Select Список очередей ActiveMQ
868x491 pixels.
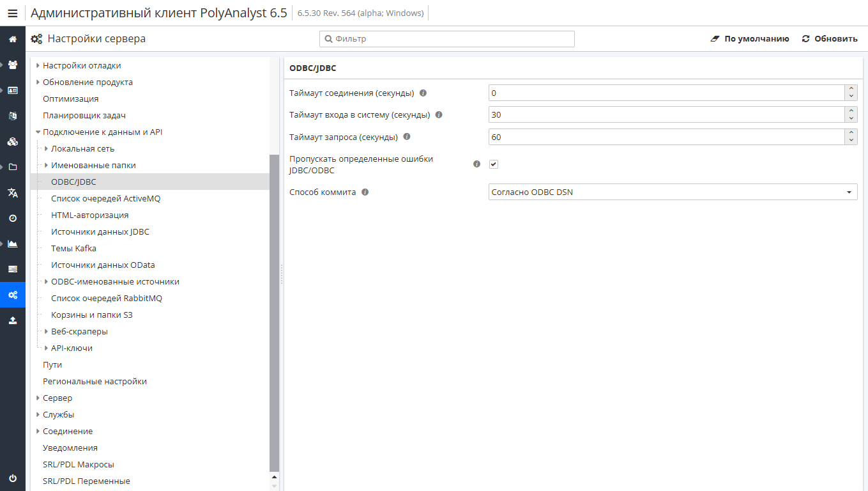coord(105,198)
